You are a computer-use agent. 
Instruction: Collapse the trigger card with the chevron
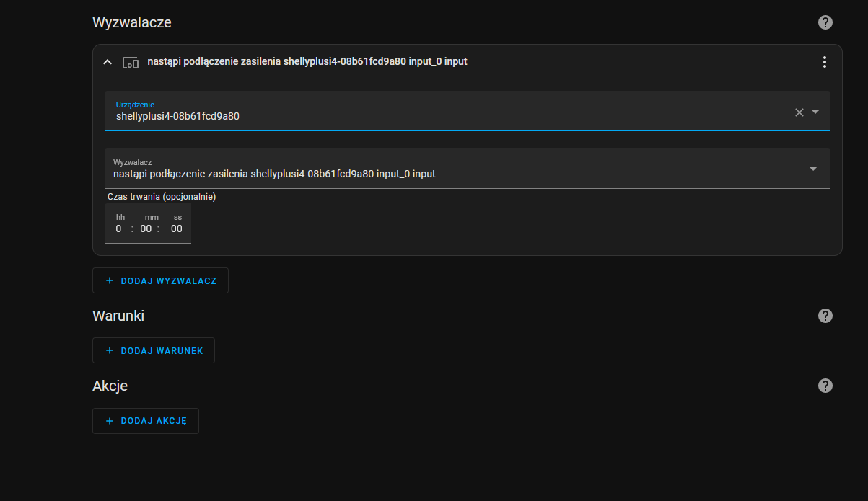(x=108, y=62)
